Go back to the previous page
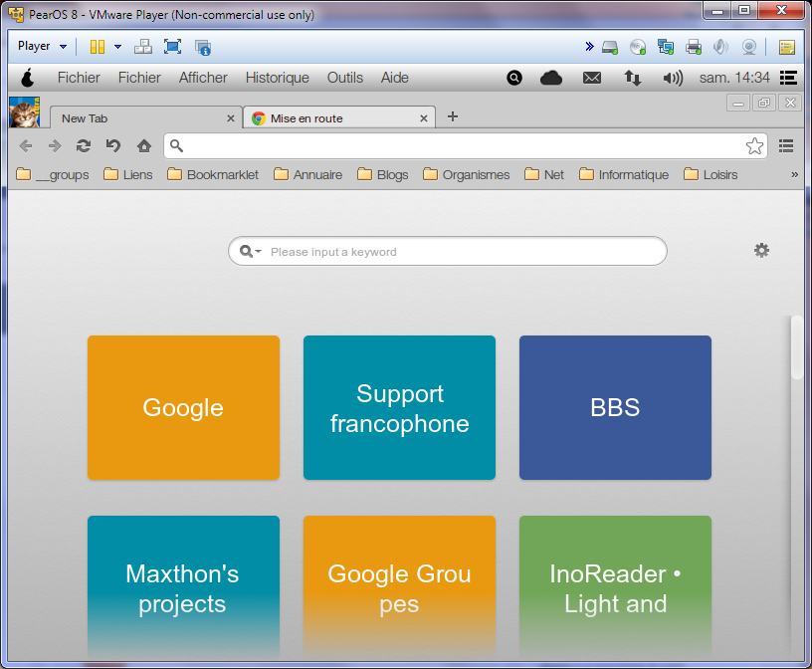The width and height of the screenshot is (812, 669). coord(26,146)
